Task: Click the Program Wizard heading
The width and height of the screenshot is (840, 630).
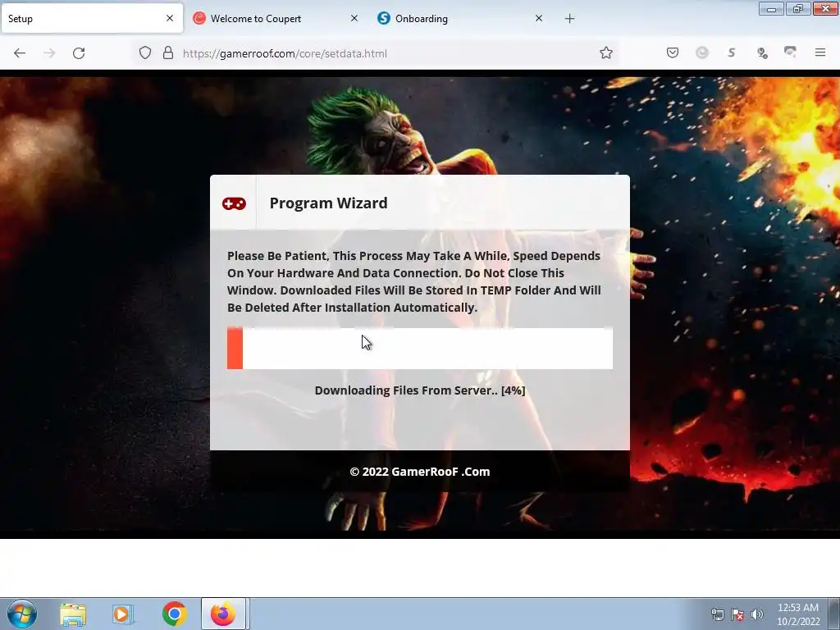Action: click(328, 203)
